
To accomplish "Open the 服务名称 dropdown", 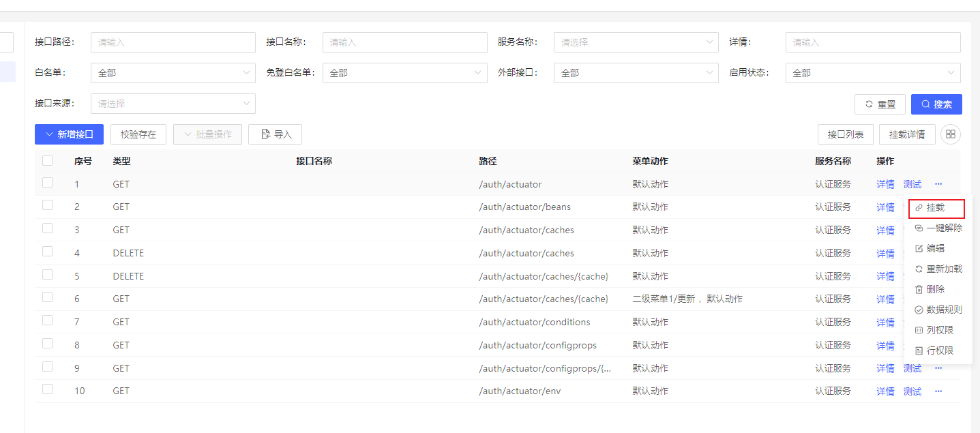I will (x=636, y=42).
